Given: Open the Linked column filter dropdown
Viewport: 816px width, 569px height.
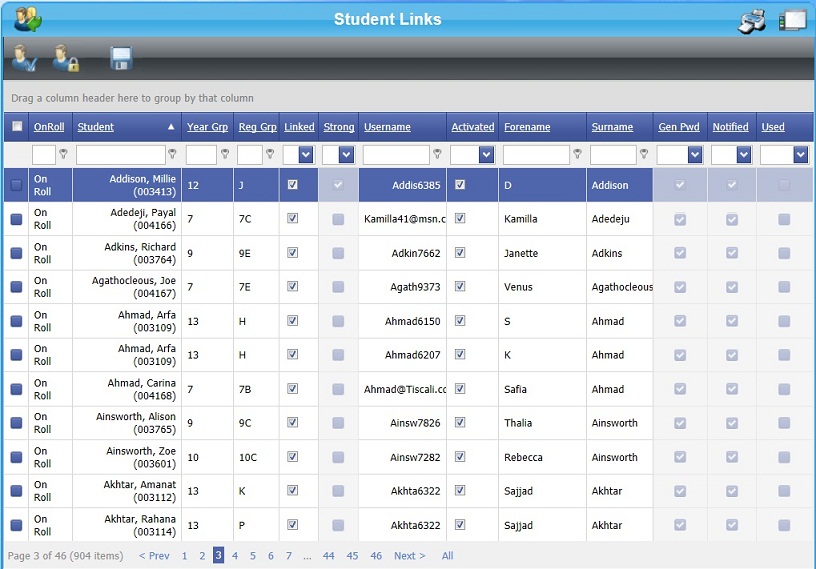Looking at the screenshot, I should click(306, 155).
